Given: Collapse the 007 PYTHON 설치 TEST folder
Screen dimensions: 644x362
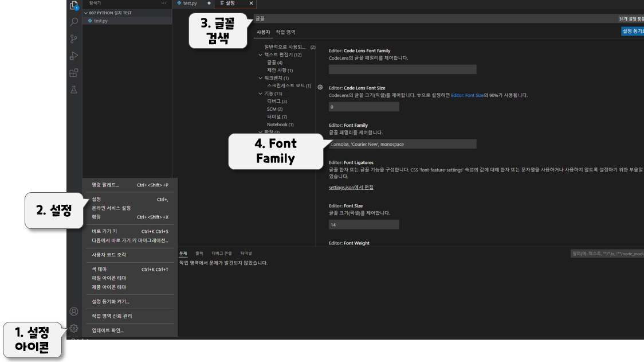Looking at the screenshot, I should click(86, 13).
